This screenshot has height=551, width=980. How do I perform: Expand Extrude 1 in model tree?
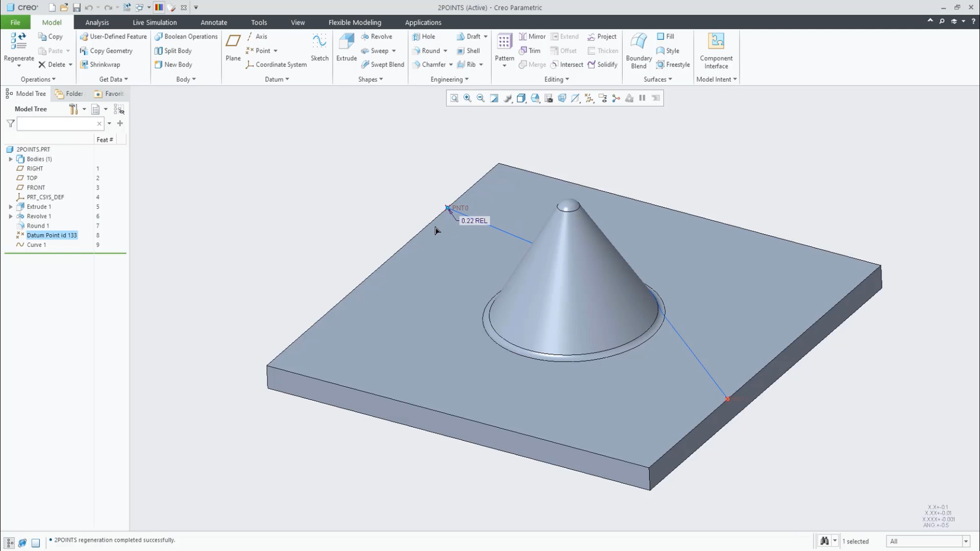pyautogui.click(x=11, y=207)
